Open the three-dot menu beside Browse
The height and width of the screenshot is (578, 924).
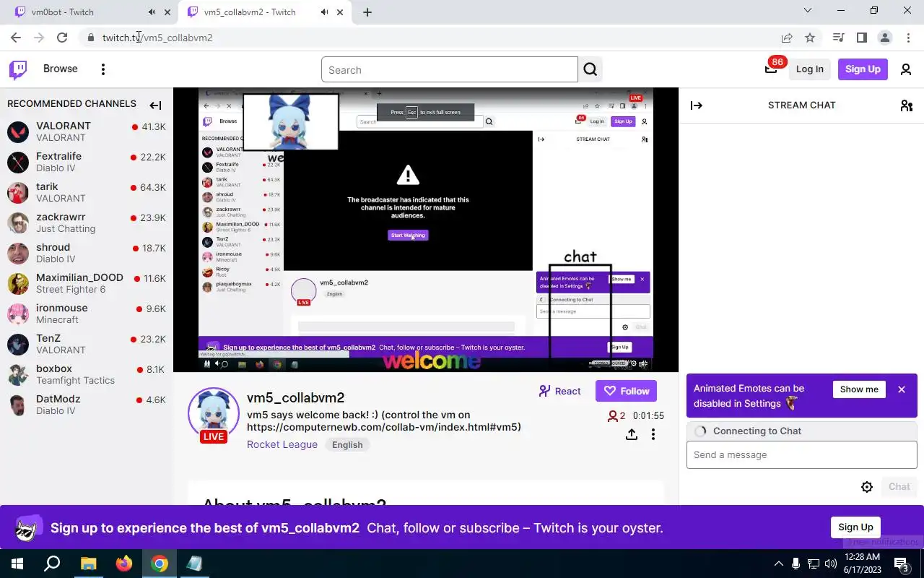[103, 69]
